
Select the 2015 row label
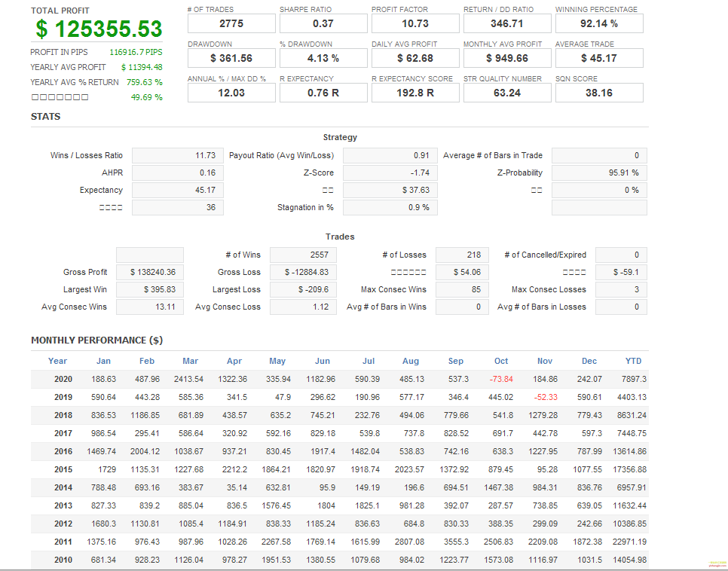[x=63, y=470]
